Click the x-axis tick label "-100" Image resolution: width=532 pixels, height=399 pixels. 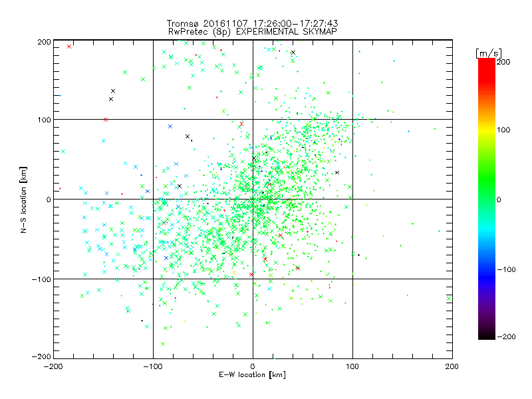[153, 366]
